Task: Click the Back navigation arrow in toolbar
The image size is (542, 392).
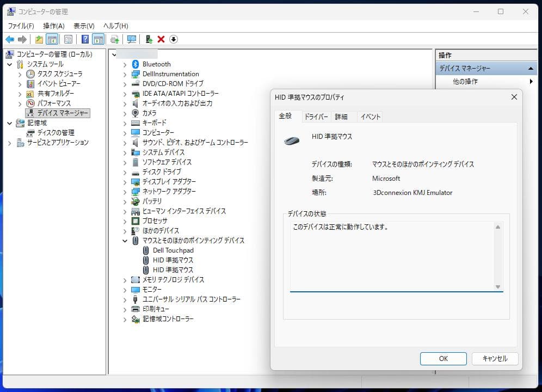Action: point(10,39)
